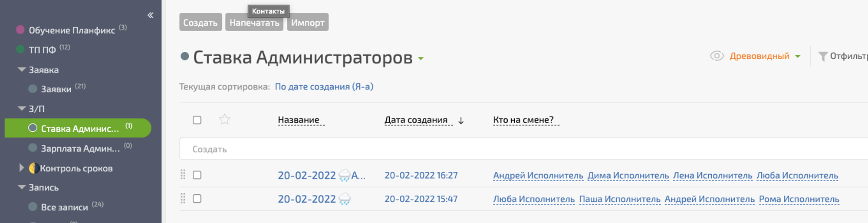The height and width of the screenshot is (223, 868).
Task: Tick the select-all checkbox in header
Action: (x=197, y=120)
